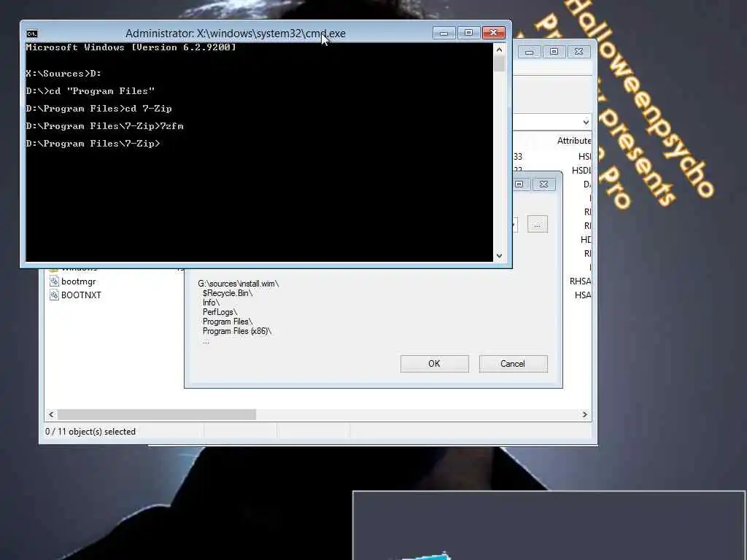Screen dimensions: 747x560
Task: Maximize the 7-Zip file manager window
Action: tap(554, 52)
